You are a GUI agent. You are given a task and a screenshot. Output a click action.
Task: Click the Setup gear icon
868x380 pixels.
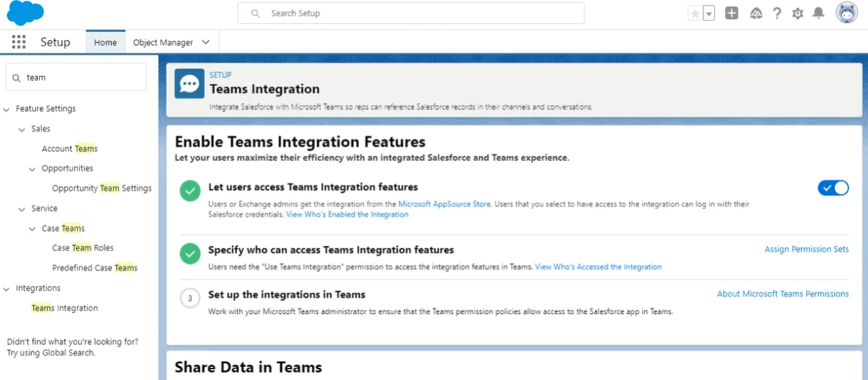point(798,13)
